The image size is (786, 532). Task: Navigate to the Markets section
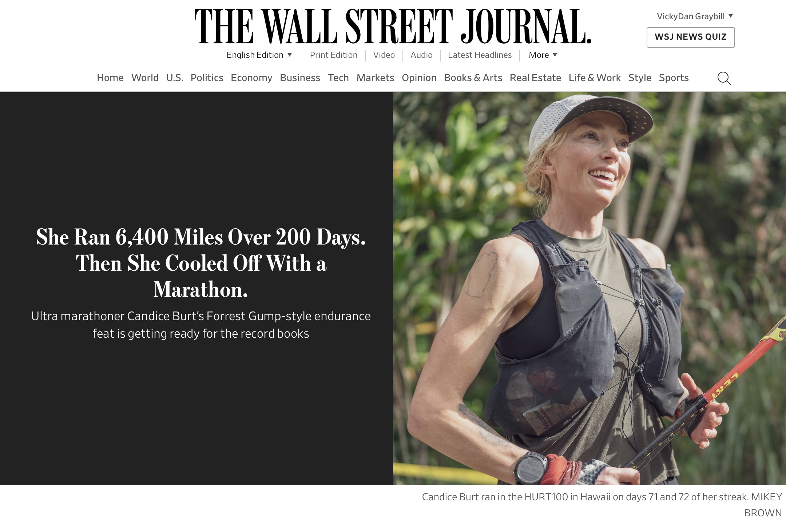(375, 78)
